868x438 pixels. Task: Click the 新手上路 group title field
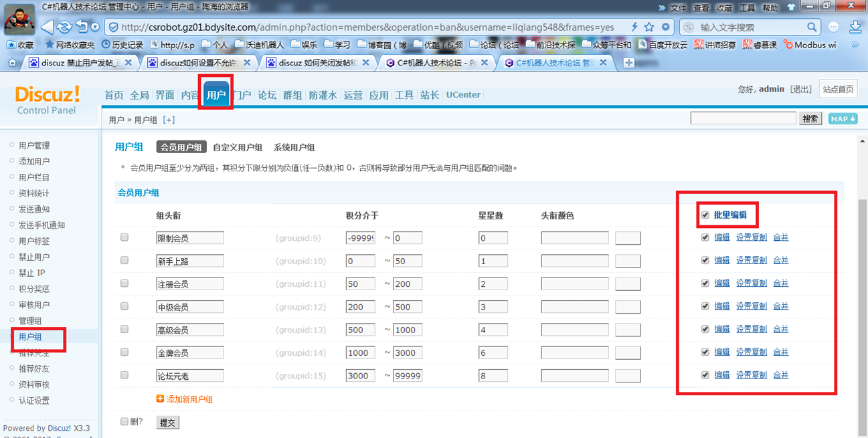pyautogui.click(x=189, y=261)
